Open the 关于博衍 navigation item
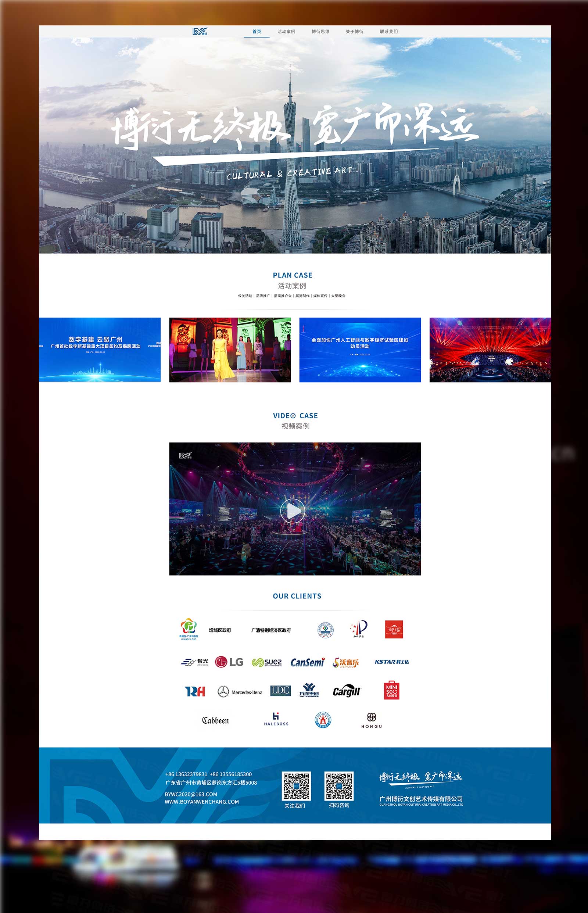Screen dimensions: 588x913 point(354,32)
